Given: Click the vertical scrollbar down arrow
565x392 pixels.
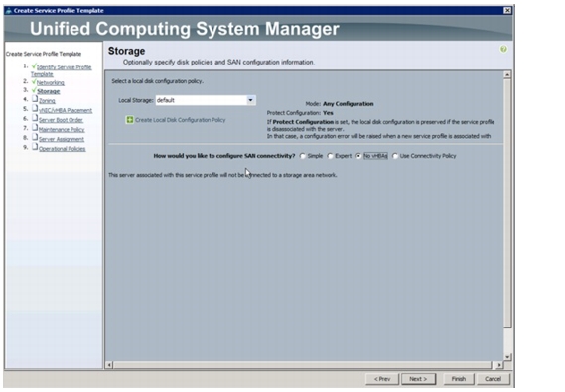Looking at the screenshot, I should tap(507, 357).
